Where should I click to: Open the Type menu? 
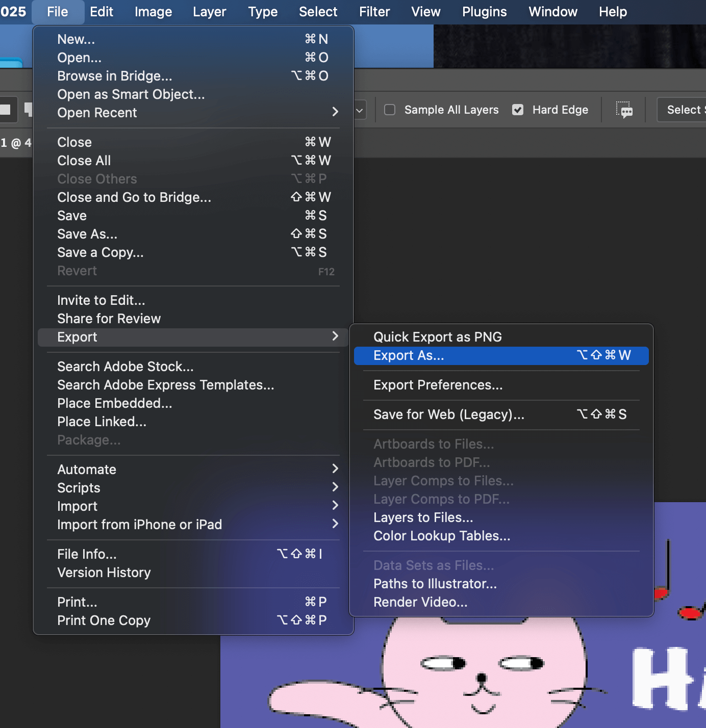tap(263, 12)
